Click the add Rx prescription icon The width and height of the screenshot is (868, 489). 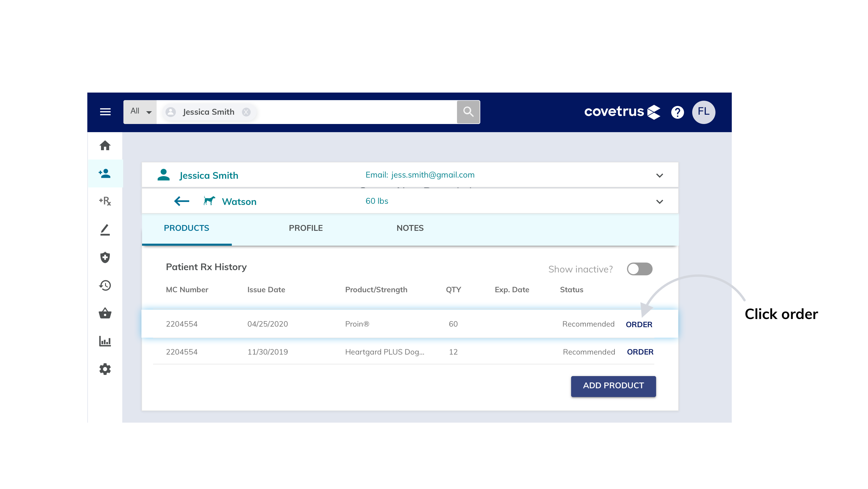(105, 201)
